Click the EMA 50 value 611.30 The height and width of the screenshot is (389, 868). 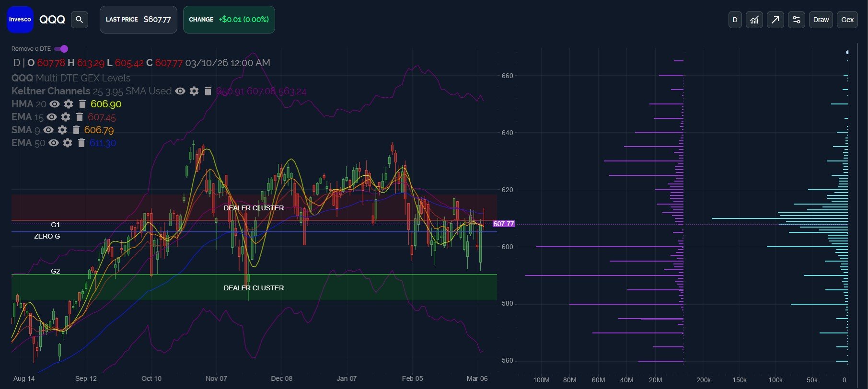pyautogui.click(x=103, y=143)
